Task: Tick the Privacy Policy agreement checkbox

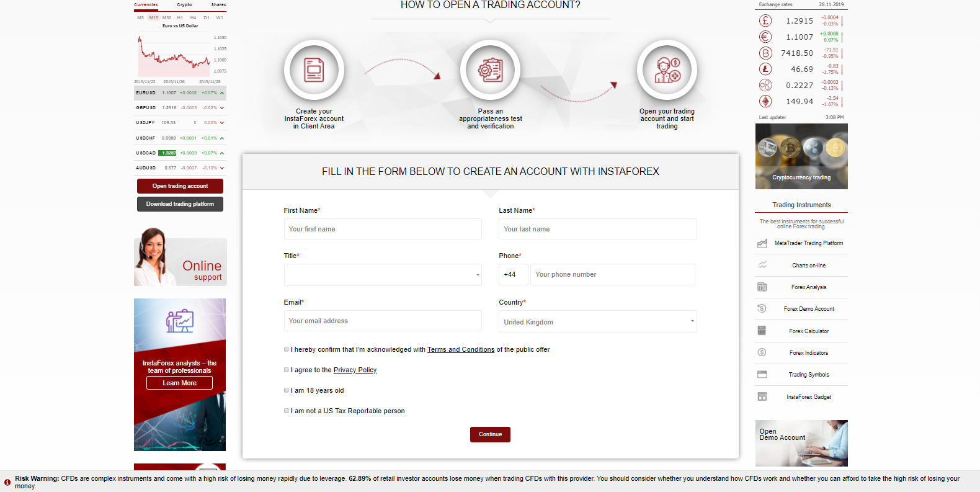Action: coord(287,370)
